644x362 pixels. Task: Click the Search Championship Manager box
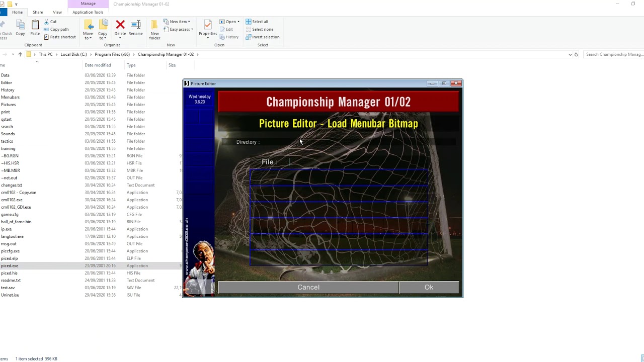pyautogui.click(x=614, y=54)
